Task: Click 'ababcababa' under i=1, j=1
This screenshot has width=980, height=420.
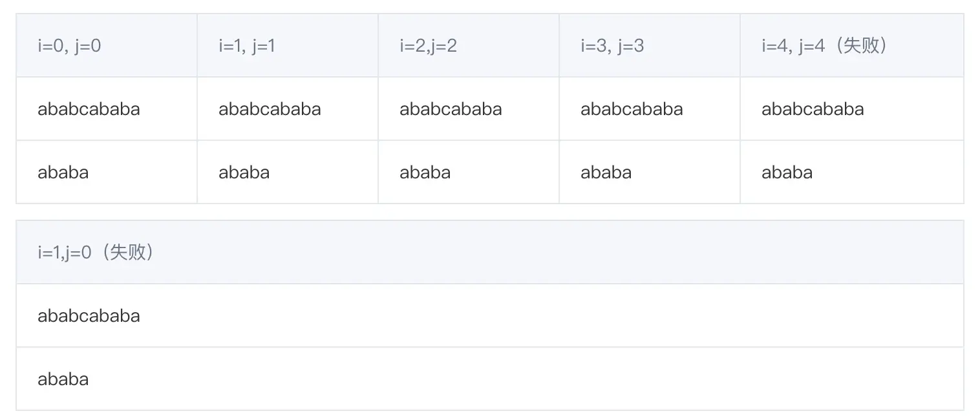Action: [270, 109]
